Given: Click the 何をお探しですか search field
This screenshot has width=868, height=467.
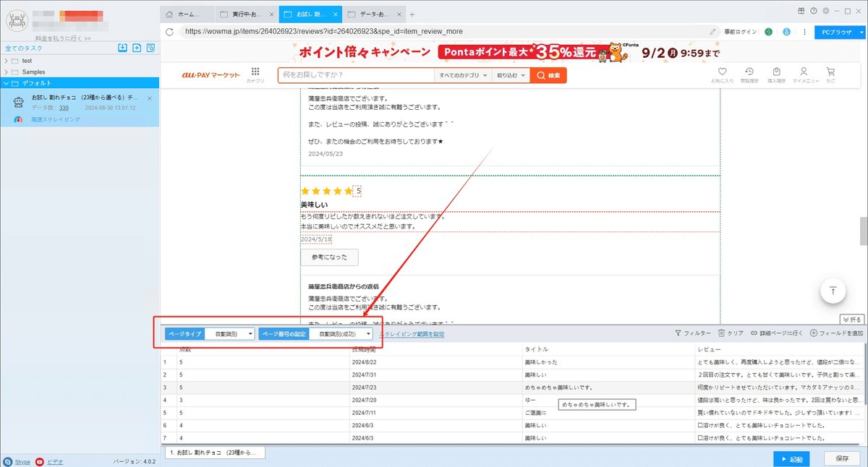Looking at the screenshot, I should [356, 75].
